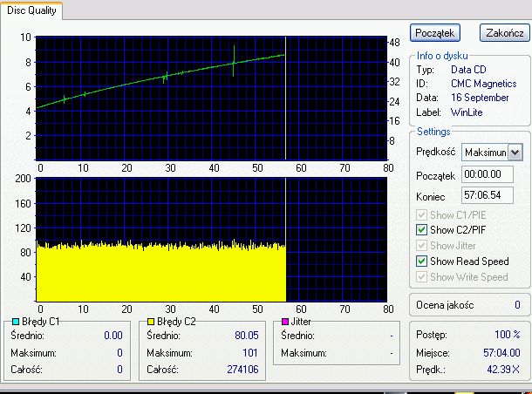Click the C1 average value 0.00
This screenshot has width=532, height=394.
pyautogui.click(x=113, y=336)
